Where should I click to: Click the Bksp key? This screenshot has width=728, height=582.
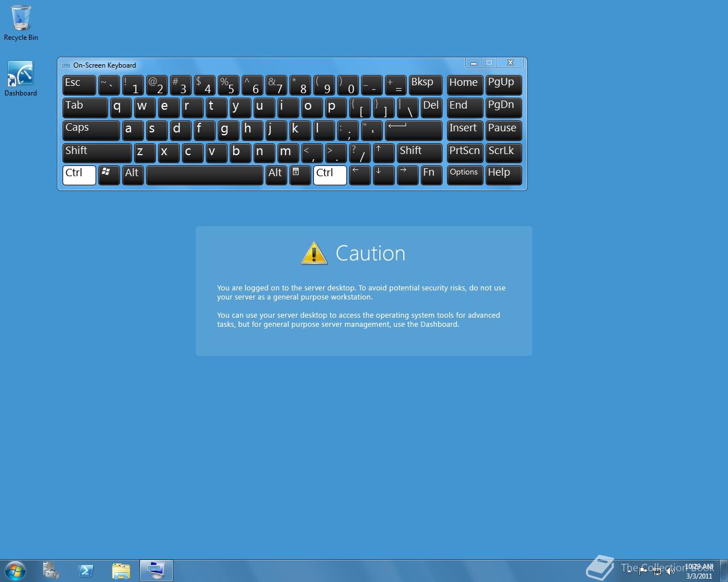(x=425, y=85)
